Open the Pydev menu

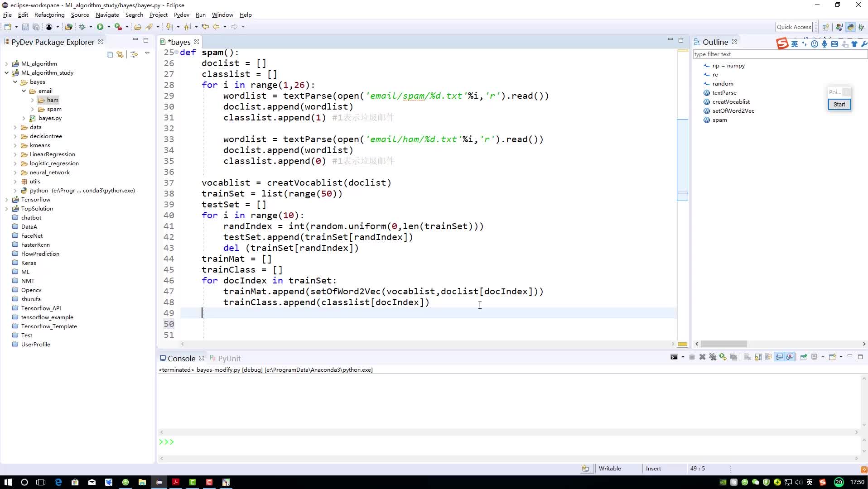point(181,15)
